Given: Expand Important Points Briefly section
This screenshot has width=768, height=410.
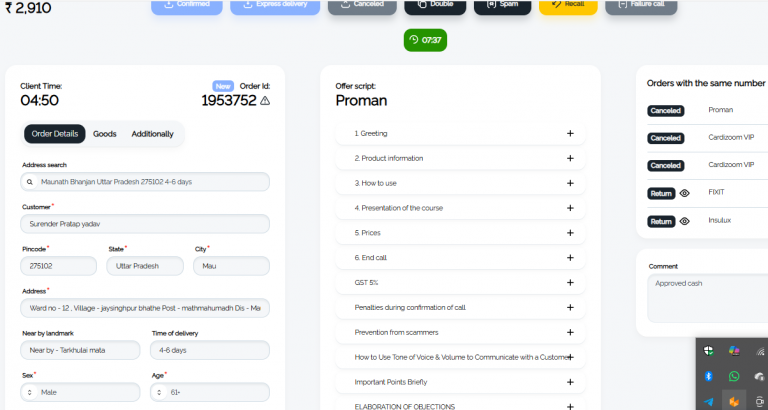Looking at the screenshot, I should tap(460, 382).
